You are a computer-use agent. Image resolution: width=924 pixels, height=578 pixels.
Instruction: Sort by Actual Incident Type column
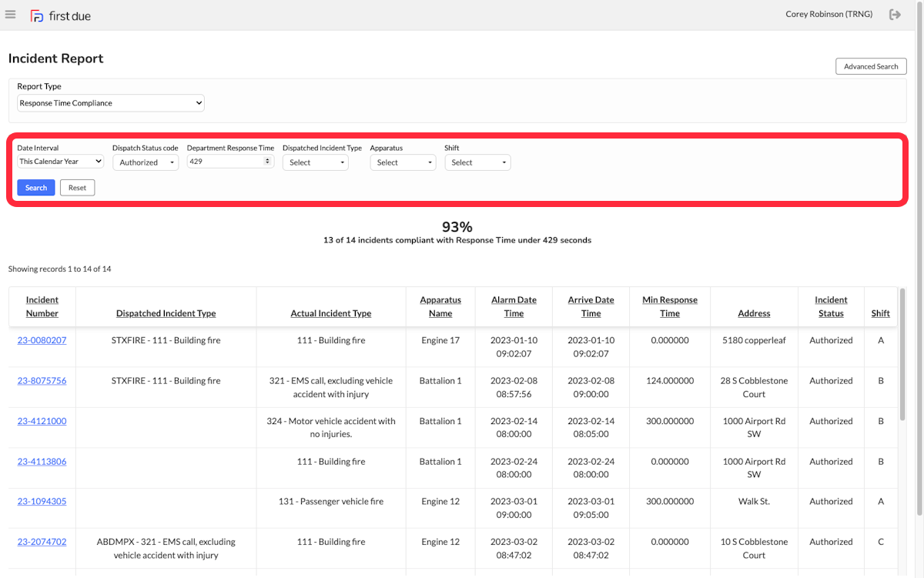331,313
